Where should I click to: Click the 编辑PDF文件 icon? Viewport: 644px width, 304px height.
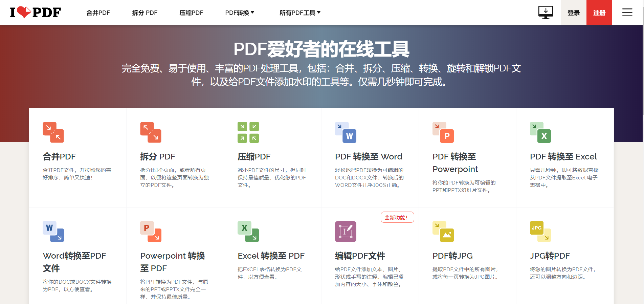click(346, 232)
